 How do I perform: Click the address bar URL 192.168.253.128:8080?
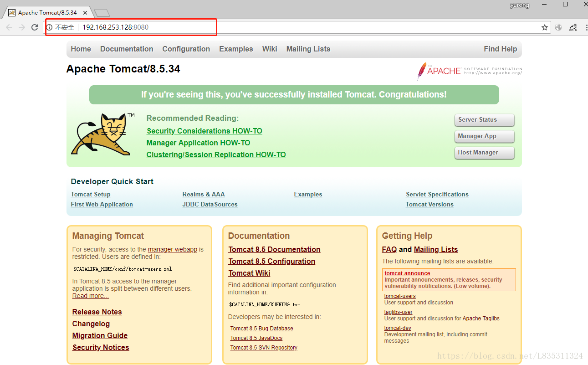pyautogui.click(x=115, y=27)
